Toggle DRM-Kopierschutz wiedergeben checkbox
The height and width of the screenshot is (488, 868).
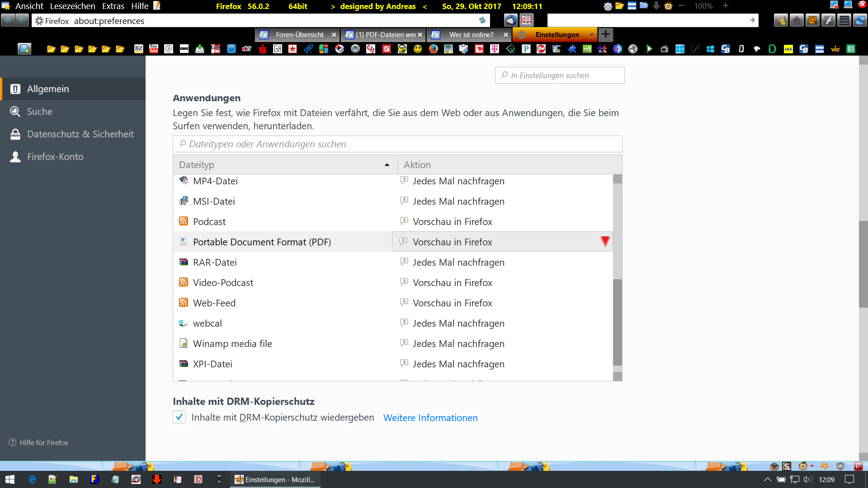tap(179, 417)
